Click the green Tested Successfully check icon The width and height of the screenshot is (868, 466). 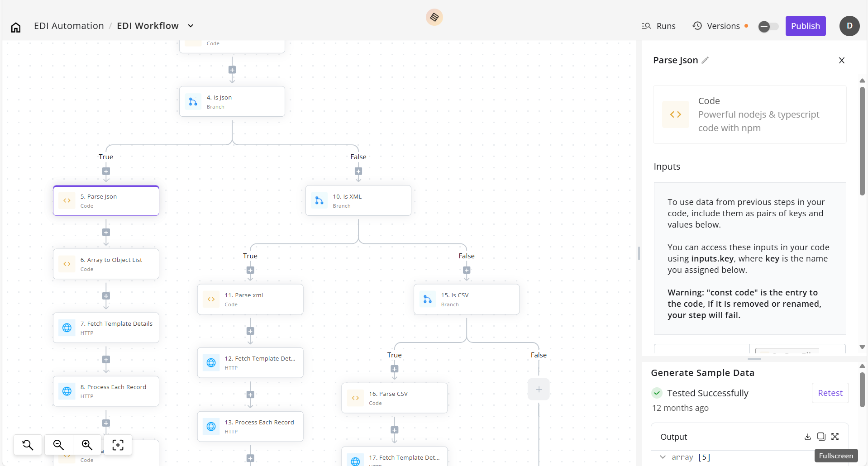click(657, 393)
